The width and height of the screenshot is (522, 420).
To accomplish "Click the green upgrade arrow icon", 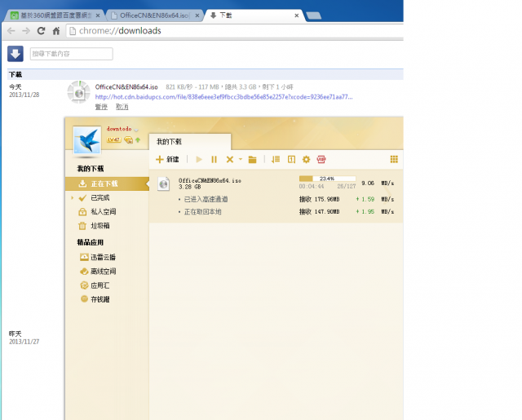I will [x=138, y=139].
